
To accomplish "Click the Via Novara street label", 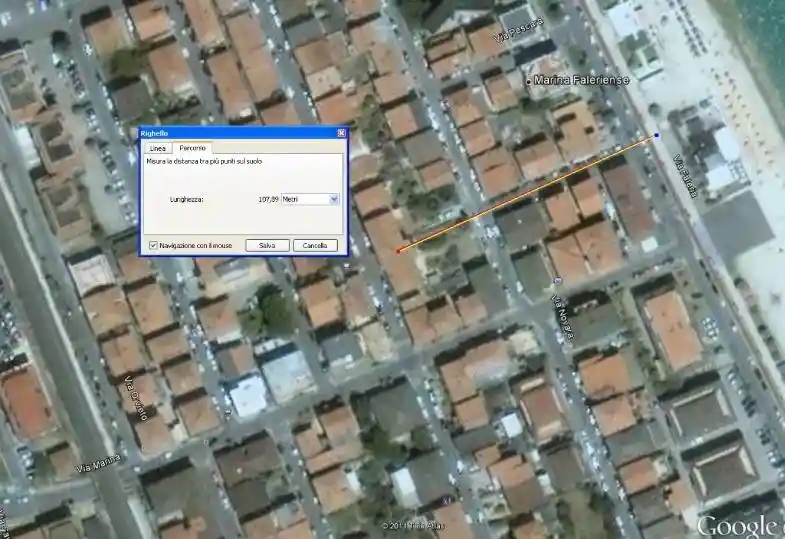I will tap(562, 316).
